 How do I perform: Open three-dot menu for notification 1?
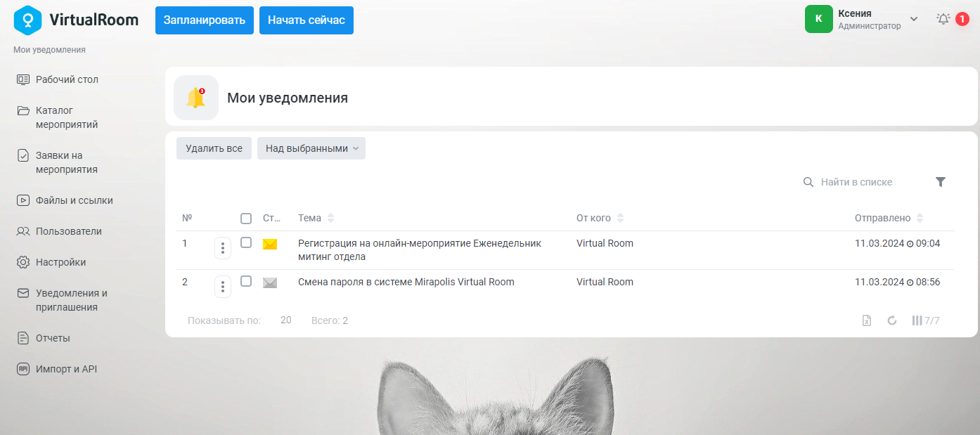(223, 247)
